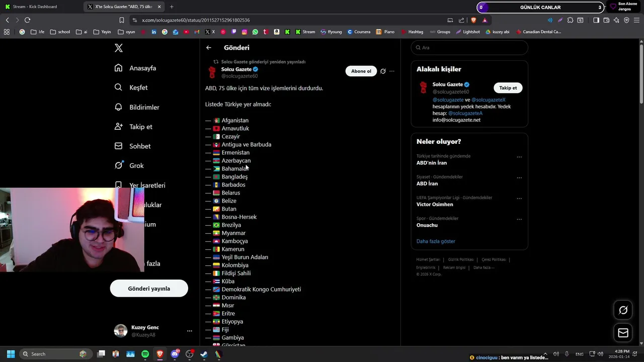This screenshot has height=362, width=644.
Task: Click bookmark icon in address bar
Action: click(122, 20)
